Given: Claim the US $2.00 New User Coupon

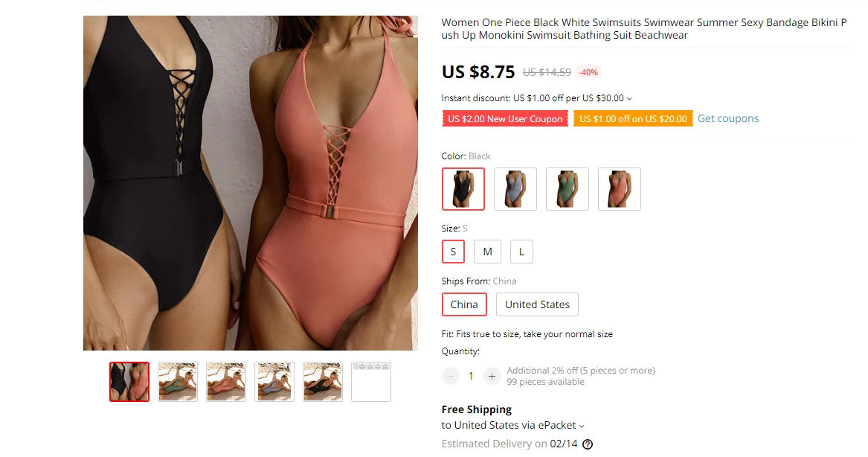Looking at the screenshot, I should tap(505, 118).
